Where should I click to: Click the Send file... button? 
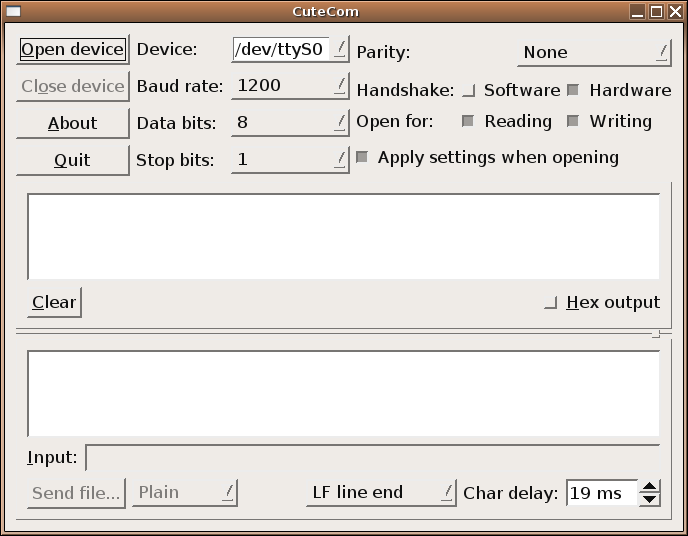coord(76,493)
